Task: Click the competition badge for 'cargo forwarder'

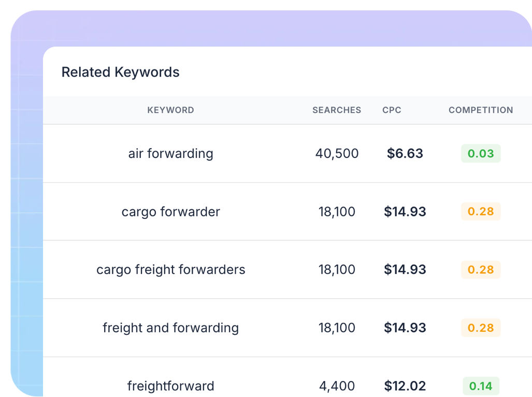Action: tap(481, 212)
